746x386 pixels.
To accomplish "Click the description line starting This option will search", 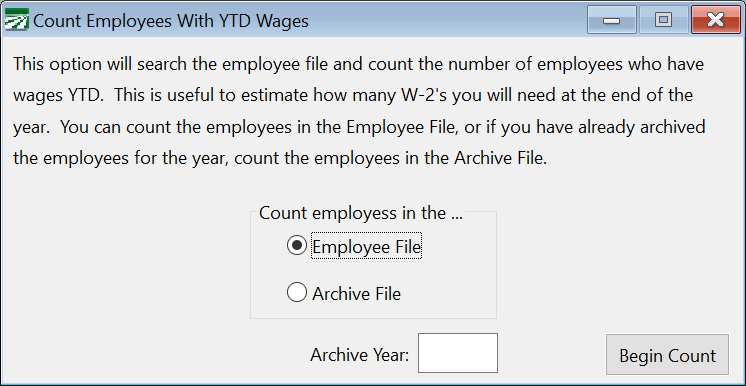I will coord(358,64).
